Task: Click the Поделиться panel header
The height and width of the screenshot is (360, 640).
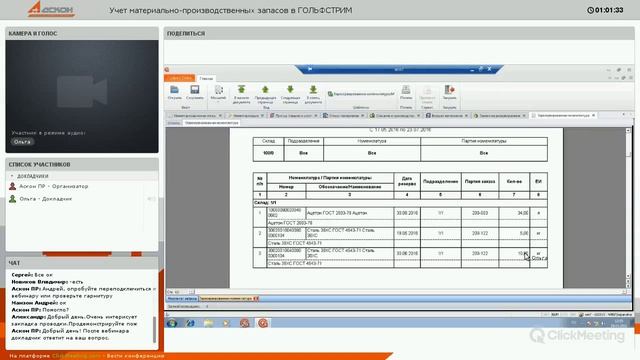Action: coord(399,33)
